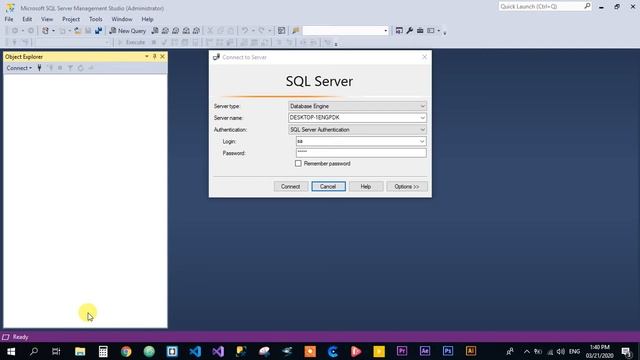Tick the Remember password checkbox
The image size is (640, 360).
point(298,163)
